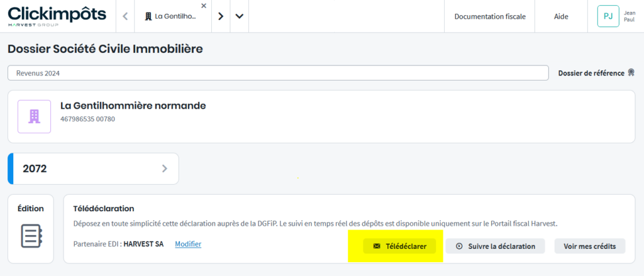644x276 pixels.
Task: Select the La Gentilho... dossier tab
Action: pyautogui.click(x=171, y=16)
